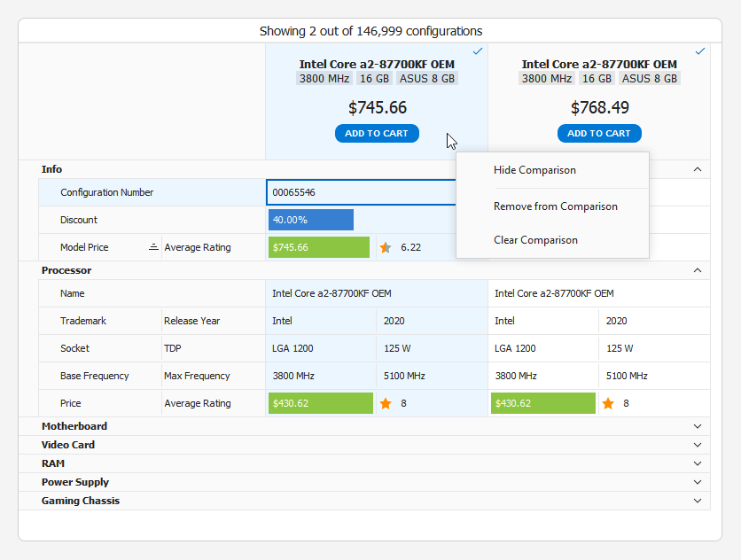Click the sort icon beside Model Price
Screen dimensions: 741x560
click(x=152, y=247)
